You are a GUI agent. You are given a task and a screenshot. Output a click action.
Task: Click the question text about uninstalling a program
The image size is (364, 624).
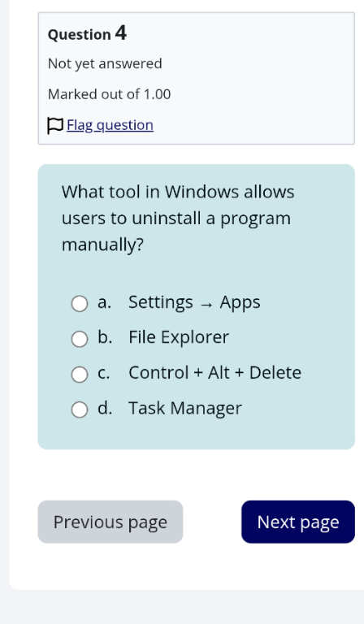pos(178,218)
